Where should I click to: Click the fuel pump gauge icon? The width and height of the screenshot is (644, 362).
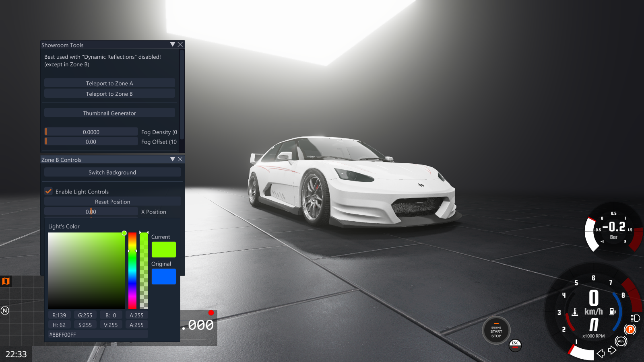click(x=612, y=311)
